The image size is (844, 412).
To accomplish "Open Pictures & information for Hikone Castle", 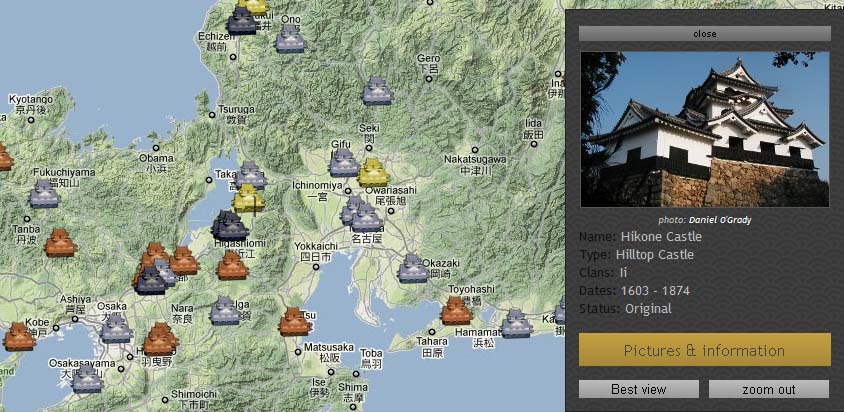I will coord(704,350).
